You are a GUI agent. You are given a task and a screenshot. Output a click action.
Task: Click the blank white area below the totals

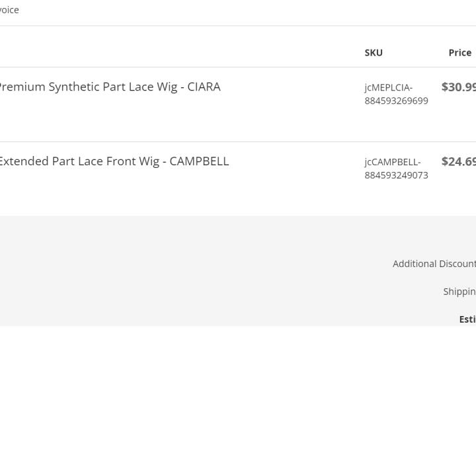[x=238, y=397]
